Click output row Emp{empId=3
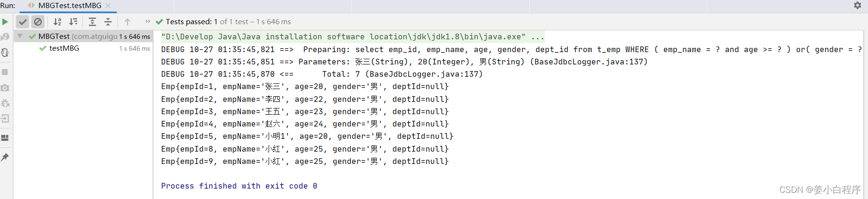 pos(305,112)
